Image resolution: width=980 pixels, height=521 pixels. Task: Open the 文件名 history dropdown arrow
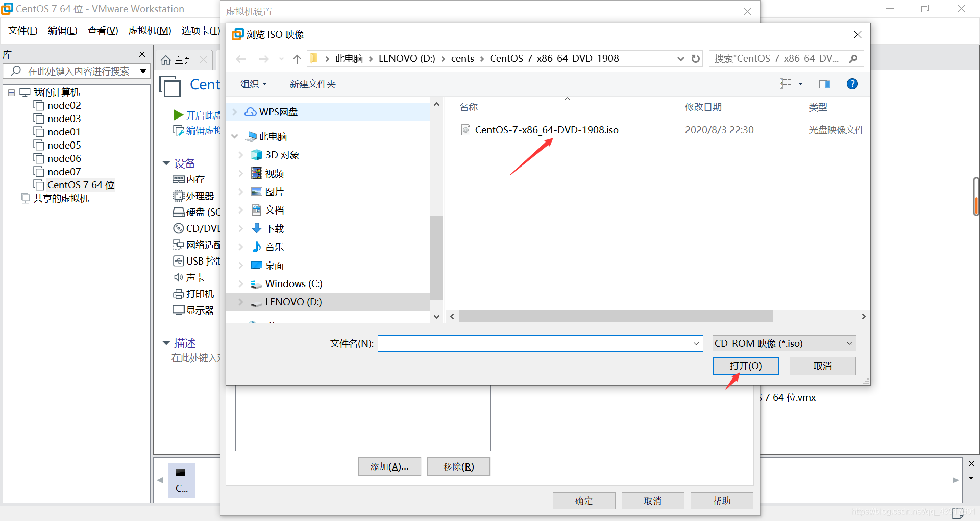(x=696, y=343)
